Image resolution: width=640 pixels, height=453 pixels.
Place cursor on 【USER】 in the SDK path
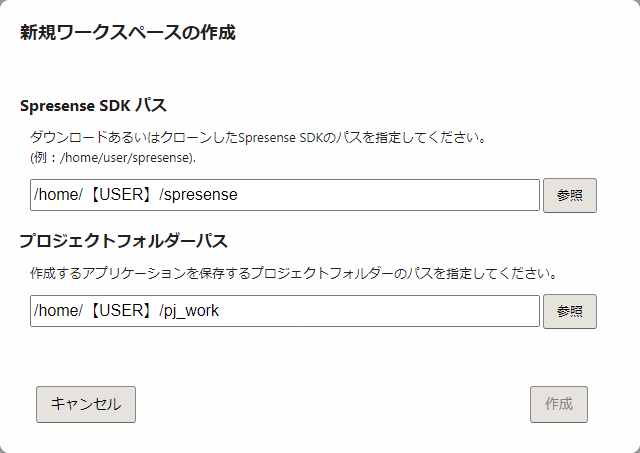[116, 195]
